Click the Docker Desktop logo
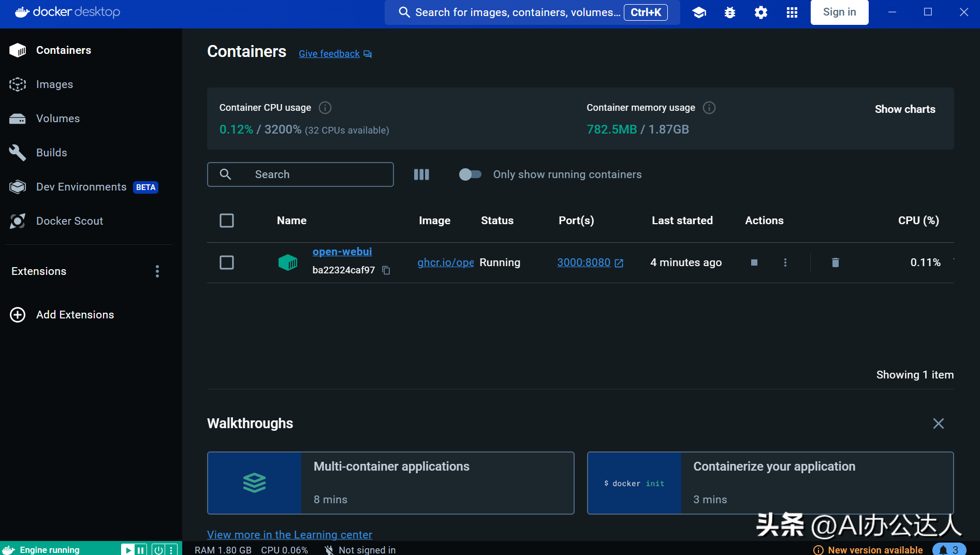Image resolution: width=980 pixels, height=555 pixels. 67,12
